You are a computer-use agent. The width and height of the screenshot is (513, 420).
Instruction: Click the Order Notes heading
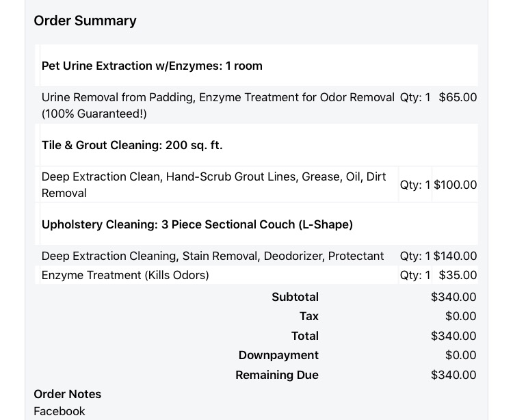click(x=68, y=394)
